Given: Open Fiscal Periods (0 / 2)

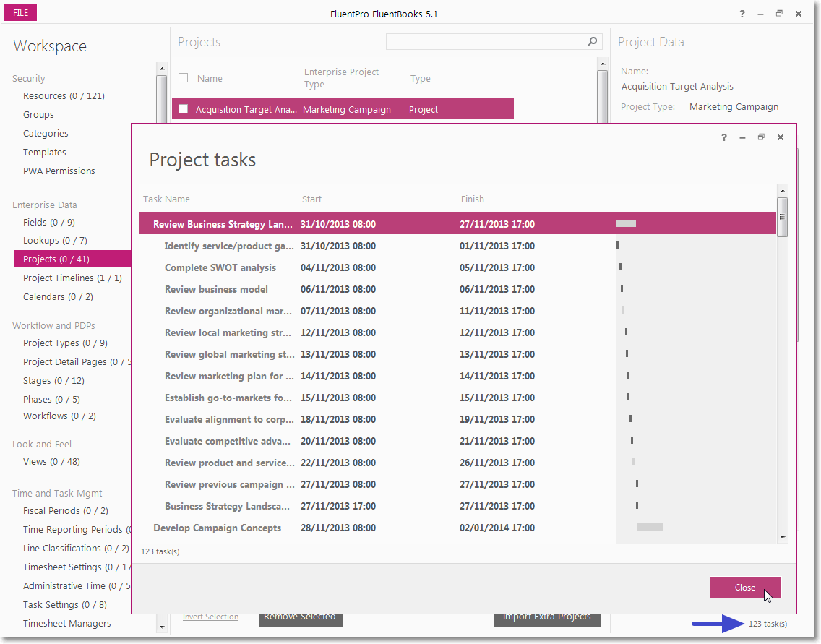Looking at the screenshot, I should pyautogui.click(x=66, y=511).
